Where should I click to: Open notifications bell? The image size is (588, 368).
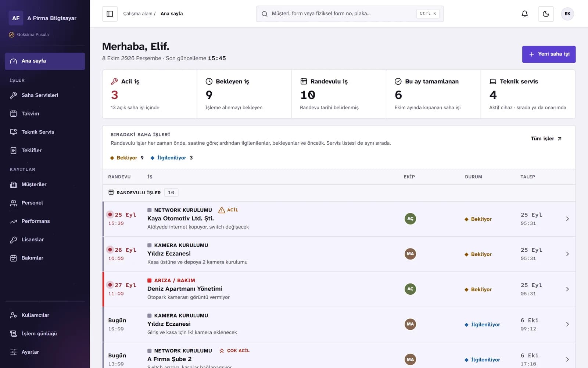pyautogui.click(x=524, y=14)
